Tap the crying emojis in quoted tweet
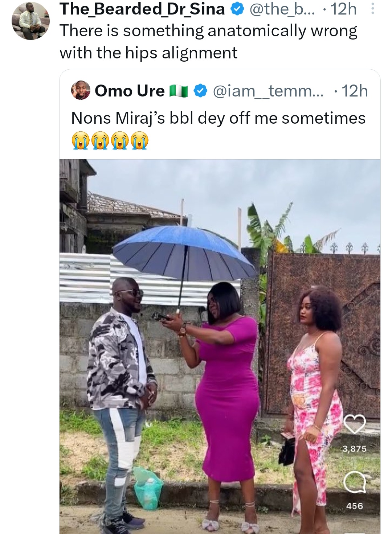The height and width of the screenshot is (534, 392). coord(110,141)
